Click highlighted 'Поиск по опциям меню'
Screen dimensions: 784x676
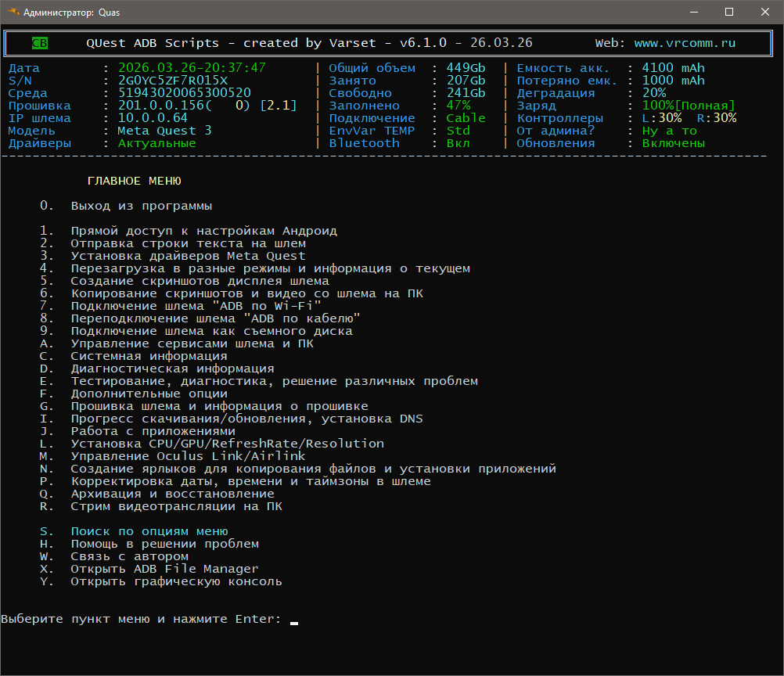click(x=149, y=531)
